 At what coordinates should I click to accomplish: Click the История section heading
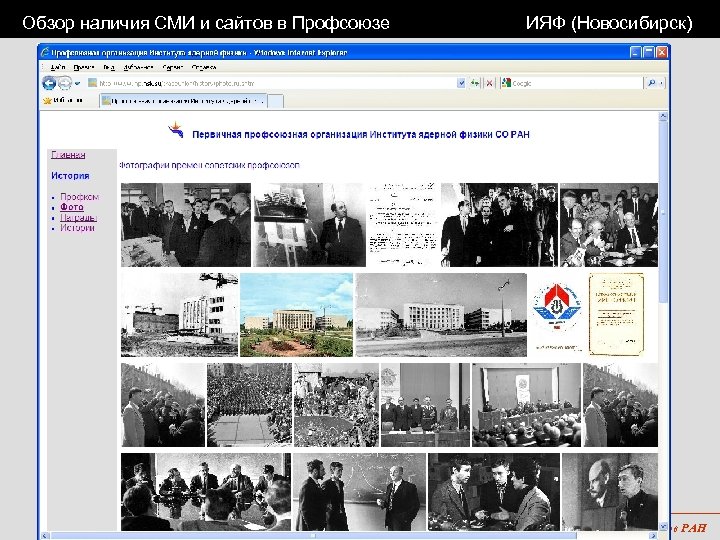pyautogui.click(x=70, y=175)
